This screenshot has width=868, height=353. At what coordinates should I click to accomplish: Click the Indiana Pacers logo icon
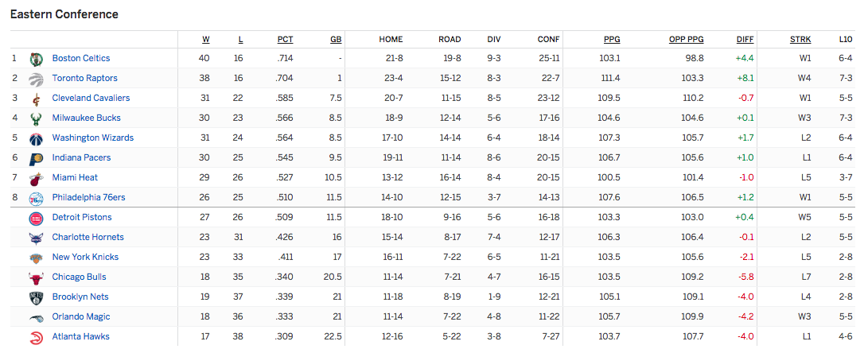36,158
